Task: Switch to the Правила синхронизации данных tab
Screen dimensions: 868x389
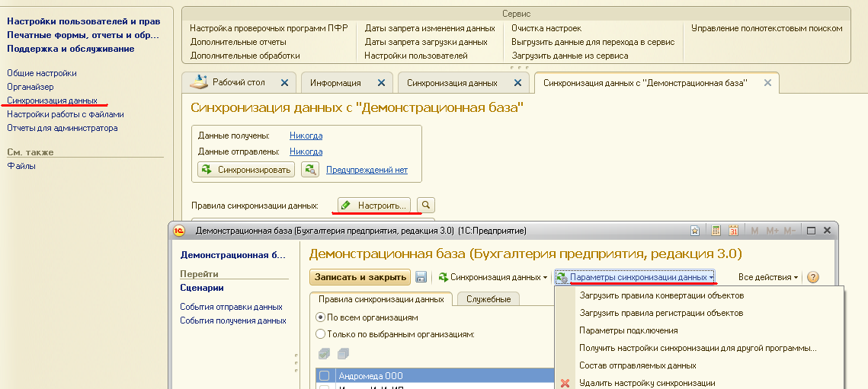Action: [x=381, y=299]
